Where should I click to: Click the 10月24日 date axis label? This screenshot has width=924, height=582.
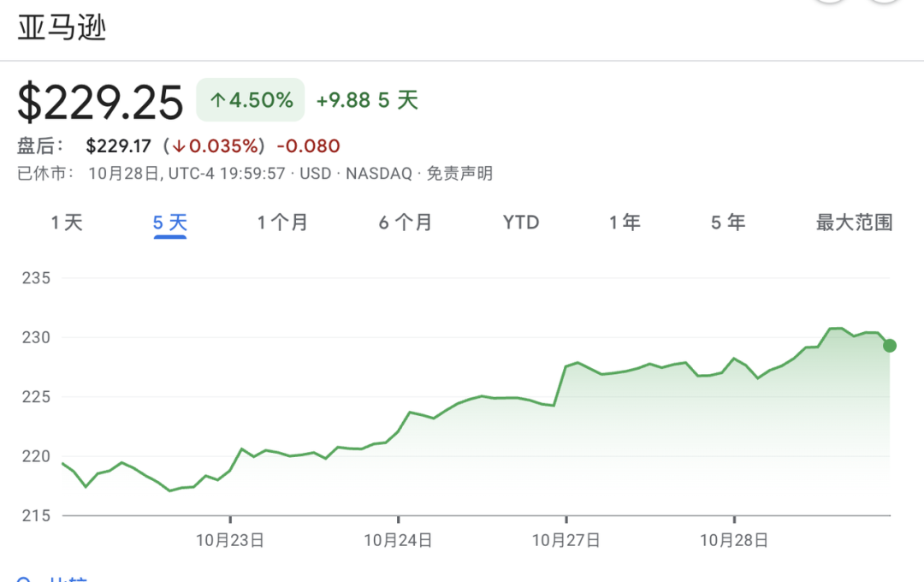click(x=398, y=541)
